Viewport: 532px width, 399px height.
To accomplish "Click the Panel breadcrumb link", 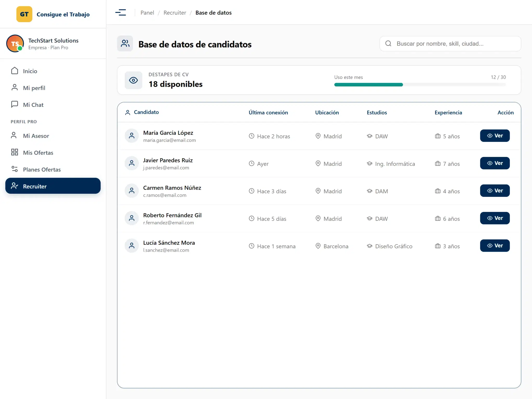I will (x=147, y=13).
